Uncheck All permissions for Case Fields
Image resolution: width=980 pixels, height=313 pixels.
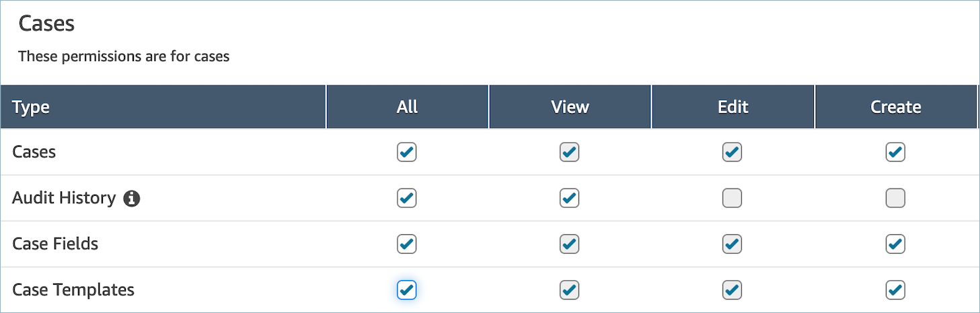407,244
